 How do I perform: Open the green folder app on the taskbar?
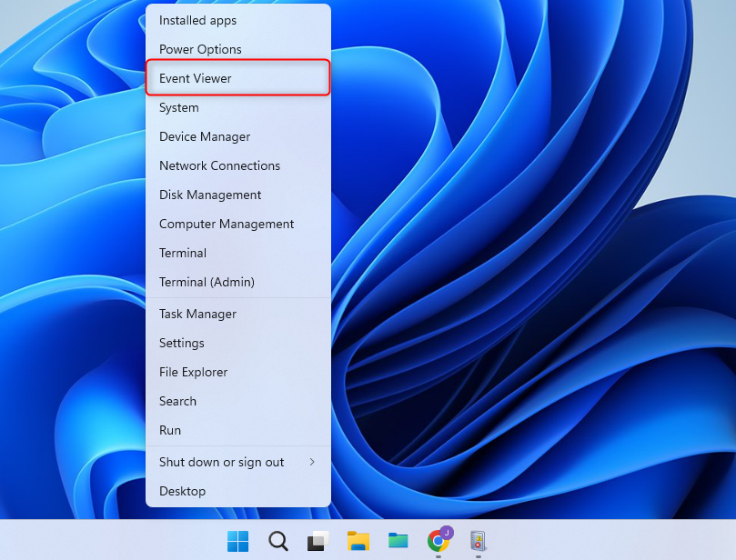coord(398,541)
